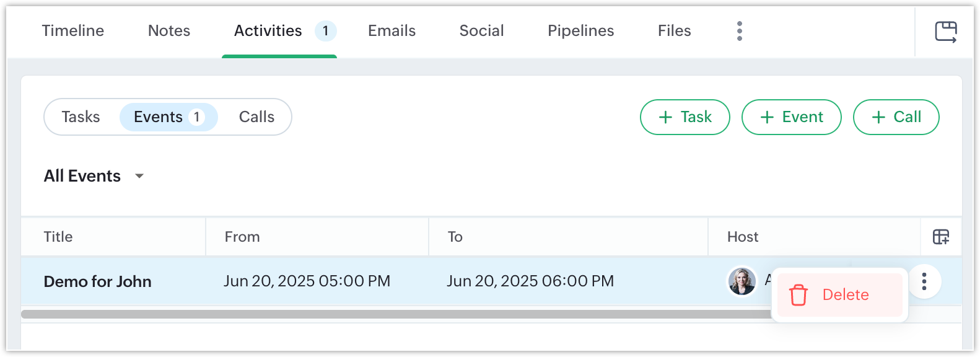Switch to the Emails tab
The height and width of the screenshot is (357, 980).
click(392, 31)
